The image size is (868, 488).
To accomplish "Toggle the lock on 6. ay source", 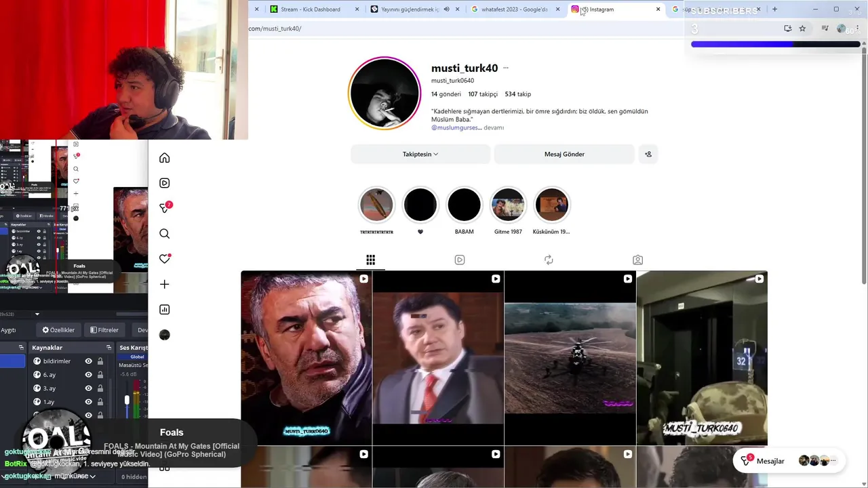I will tap(100, 375).
